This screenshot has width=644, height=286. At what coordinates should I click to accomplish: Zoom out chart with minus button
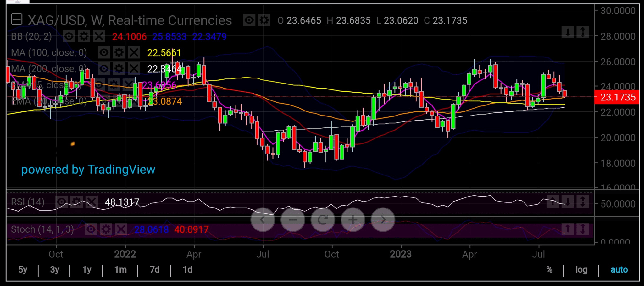pyautogui.click(x=293, y=220)
